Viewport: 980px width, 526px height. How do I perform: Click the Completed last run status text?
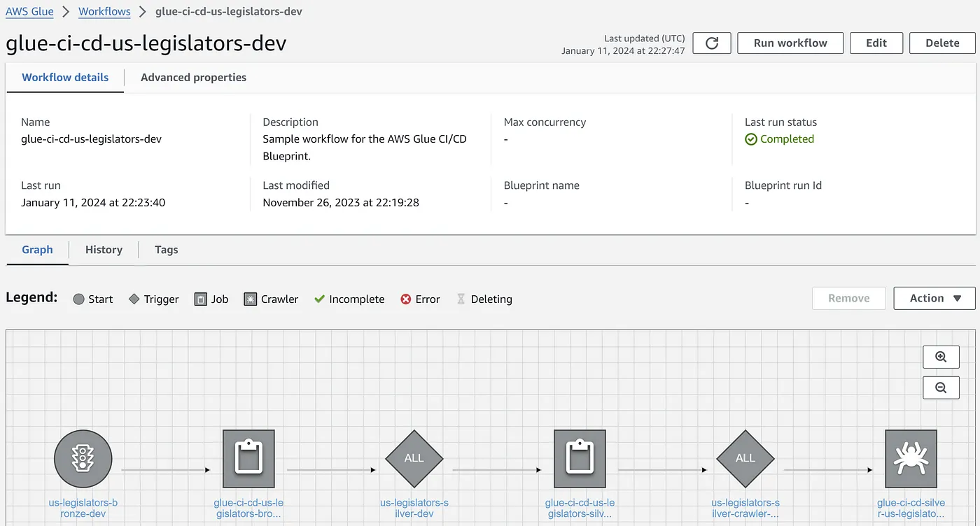click(x=787, y=139)
